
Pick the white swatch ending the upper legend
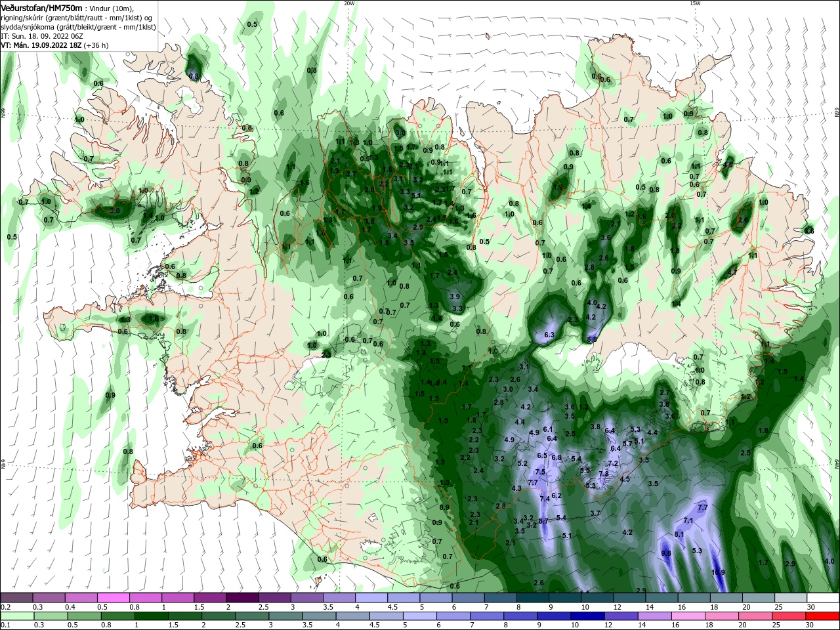pos(824,598)
